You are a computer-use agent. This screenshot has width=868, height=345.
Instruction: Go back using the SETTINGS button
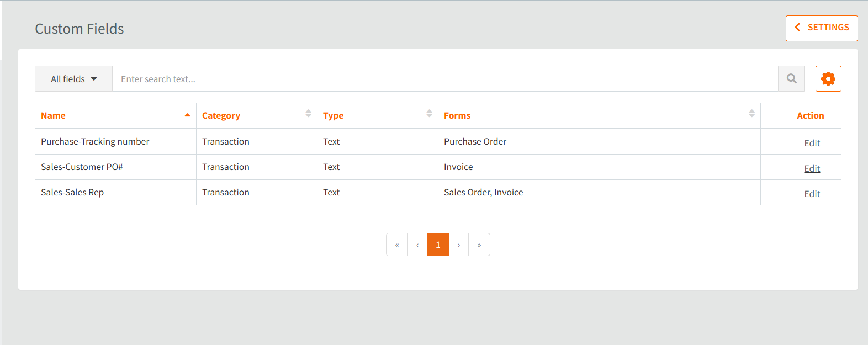pos(822,28)
